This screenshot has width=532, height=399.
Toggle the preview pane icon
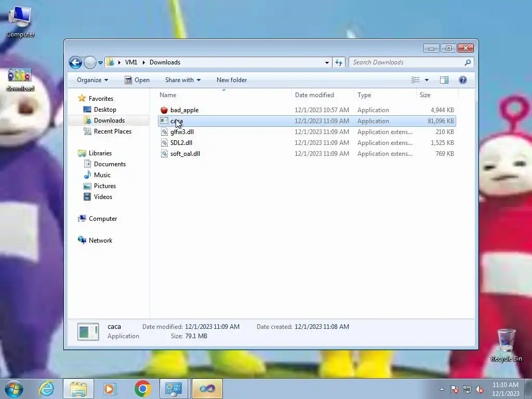tap(444, 80)
